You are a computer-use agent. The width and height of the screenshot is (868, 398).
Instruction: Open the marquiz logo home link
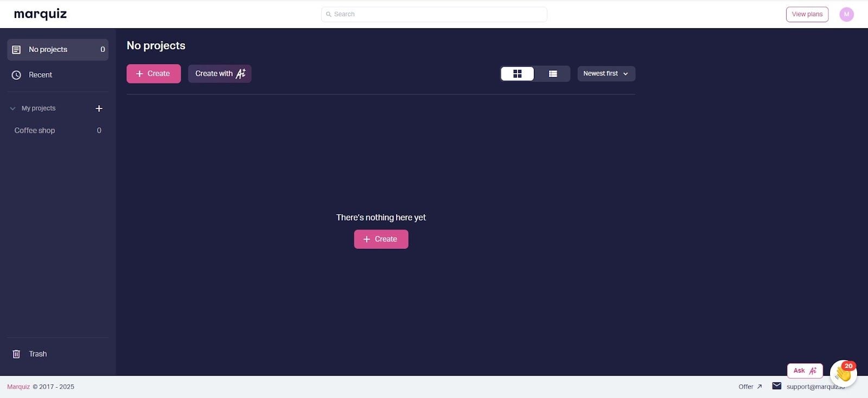click(40, 14)
